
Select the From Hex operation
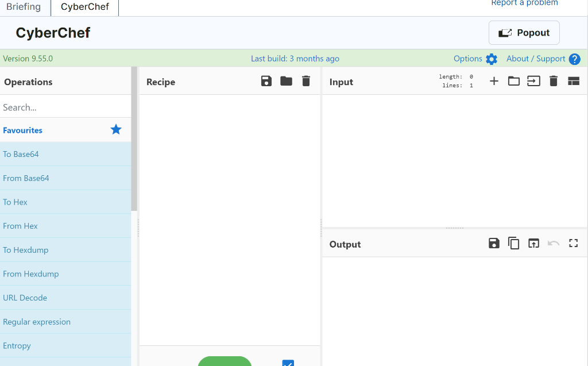click(x=65, y=226)
